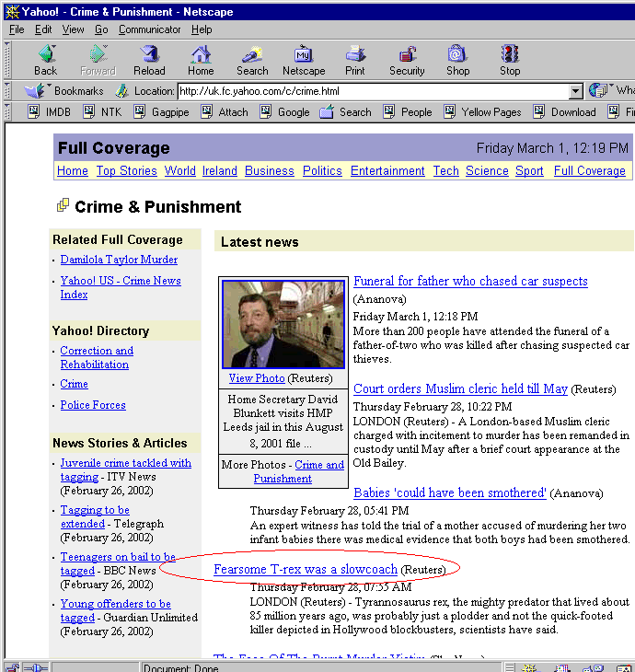
Task: Open the Ireland section link
Action: pyautogui.click(x=220, y=170)
